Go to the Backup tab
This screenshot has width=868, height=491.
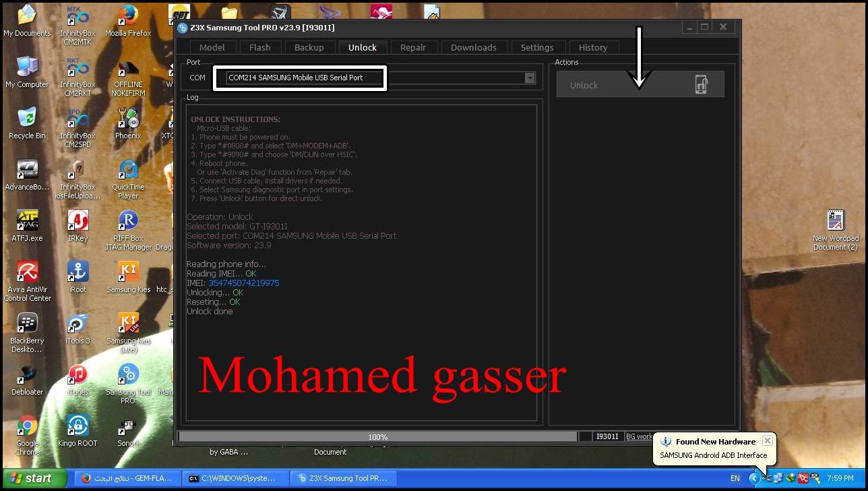[309, 47]
